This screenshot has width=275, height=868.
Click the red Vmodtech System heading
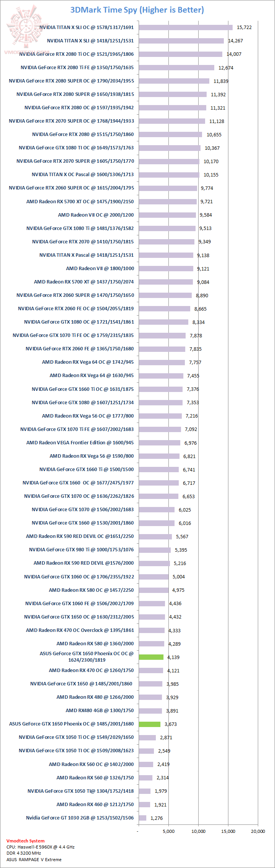[25, 840]
